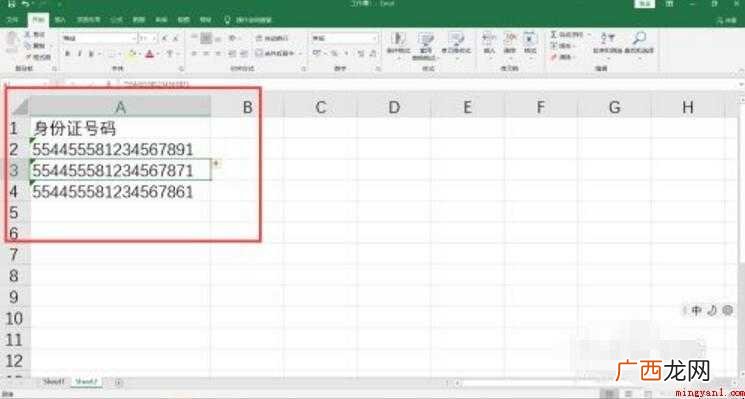This screenshot has width=745, height=399.
Task: Apply the yellow fill color
Action: pyautogui.click(x=132, y=54)
